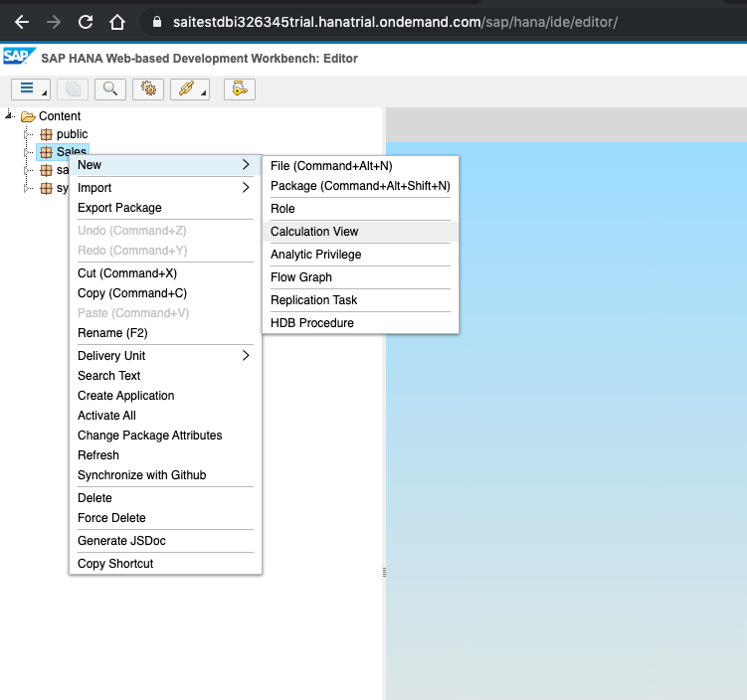
Task: Select File from the New submenu
Action: 361,166
